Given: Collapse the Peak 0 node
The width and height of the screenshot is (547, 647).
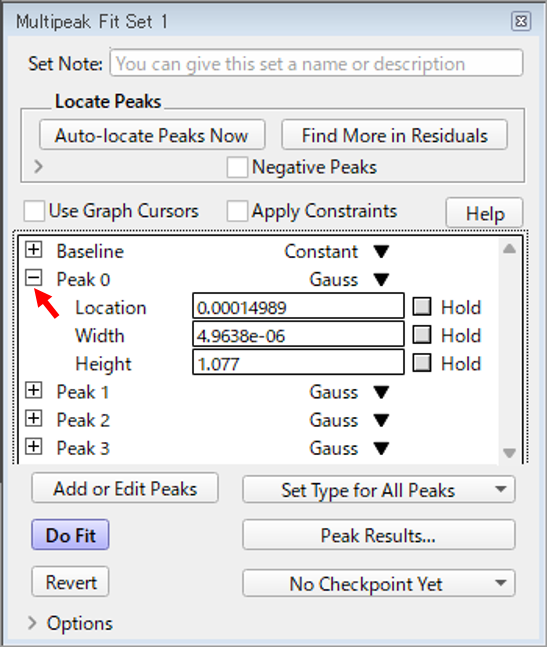Looking at the screenshot, I should pos(33,278).
